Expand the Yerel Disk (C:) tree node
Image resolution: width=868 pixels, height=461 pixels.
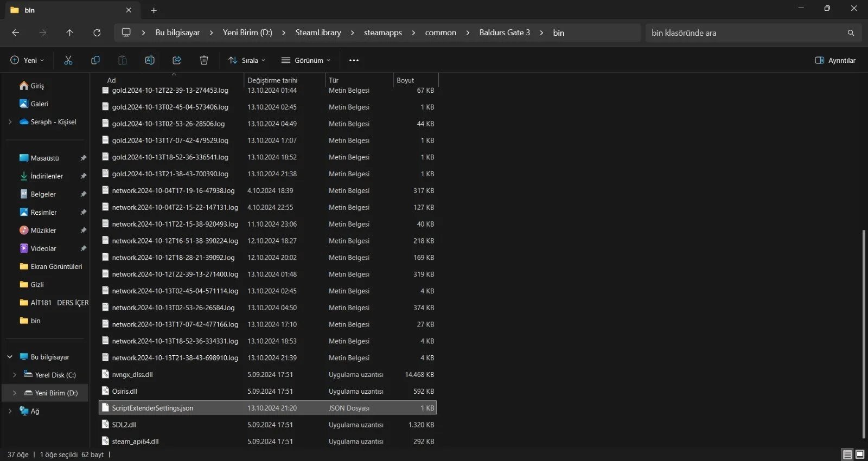(x=15, y=375)
